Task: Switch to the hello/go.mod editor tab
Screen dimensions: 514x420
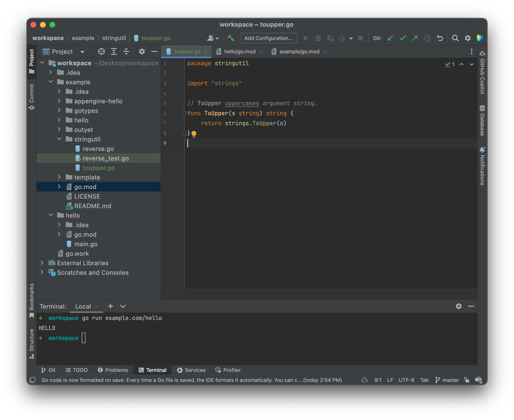Action: (x=239, y=51)
